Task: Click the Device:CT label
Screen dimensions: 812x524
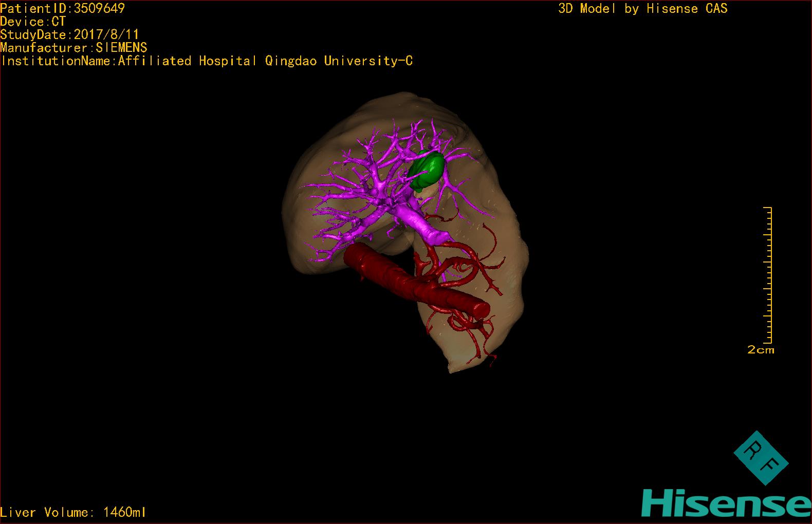Action: tap(33, 22)
